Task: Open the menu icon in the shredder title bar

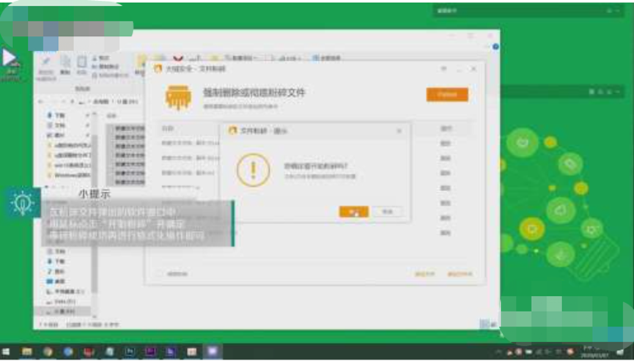Action: click(444, 69)
